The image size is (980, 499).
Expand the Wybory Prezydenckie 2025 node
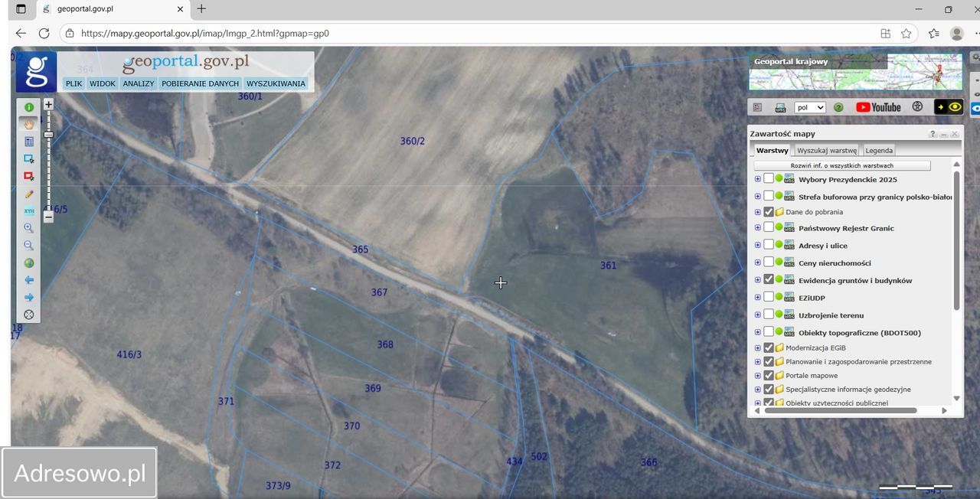coord(758,179)
